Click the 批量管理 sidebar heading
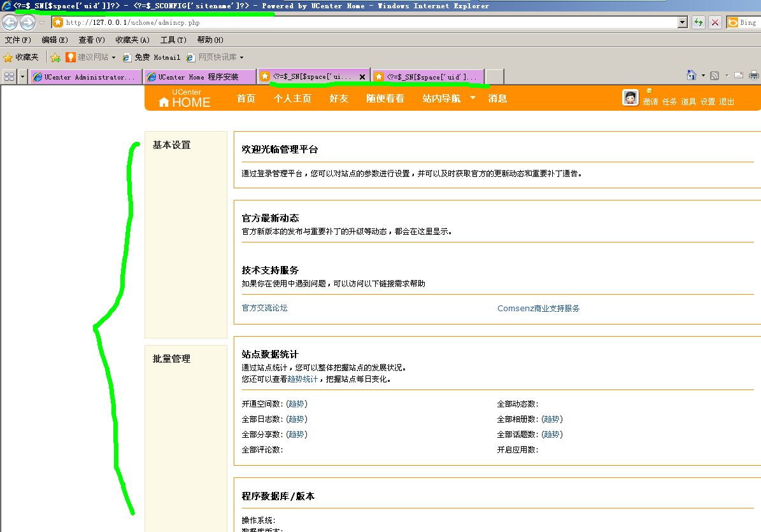The width and height of the screenshot is (761, 532). pos(171,359)
